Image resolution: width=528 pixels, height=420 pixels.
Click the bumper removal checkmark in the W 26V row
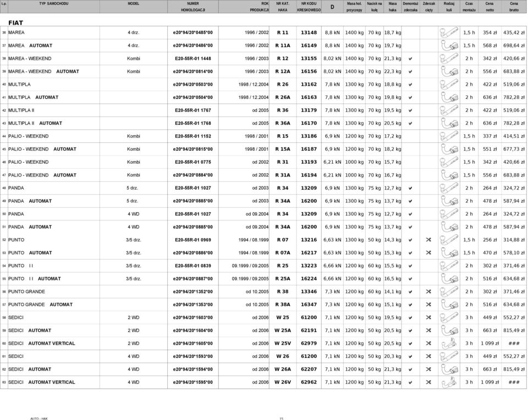coord(410,382)
